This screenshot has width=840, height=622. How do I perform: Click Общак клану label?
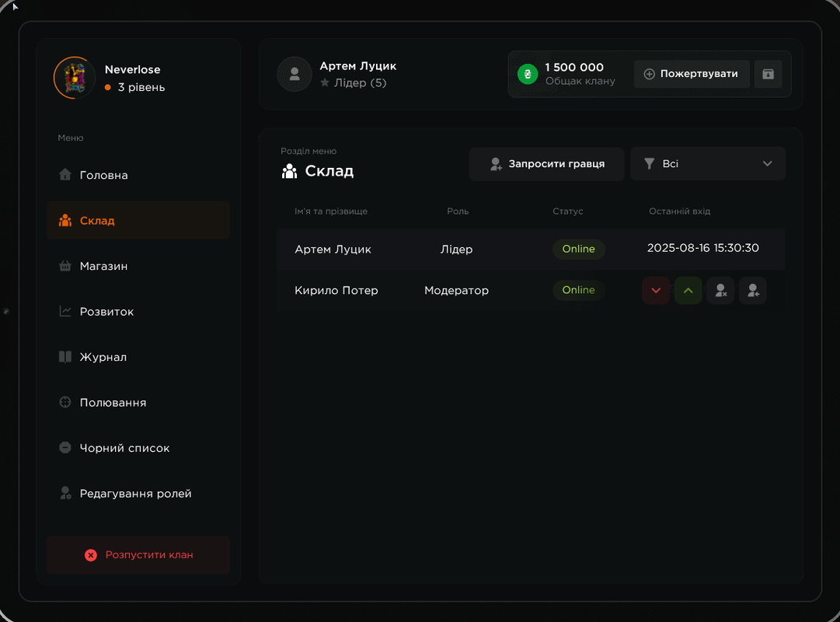(580, 81)
